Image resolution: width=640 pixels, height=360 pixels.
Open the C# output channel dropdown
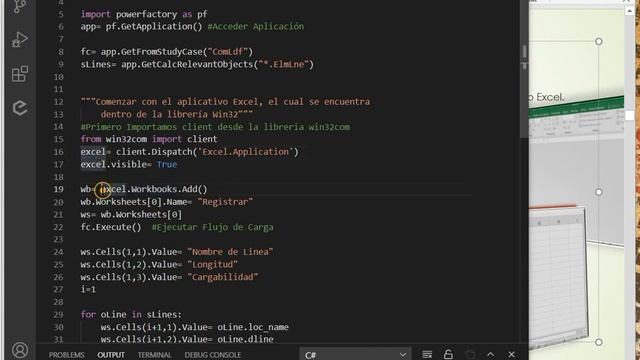click(355, 354)
